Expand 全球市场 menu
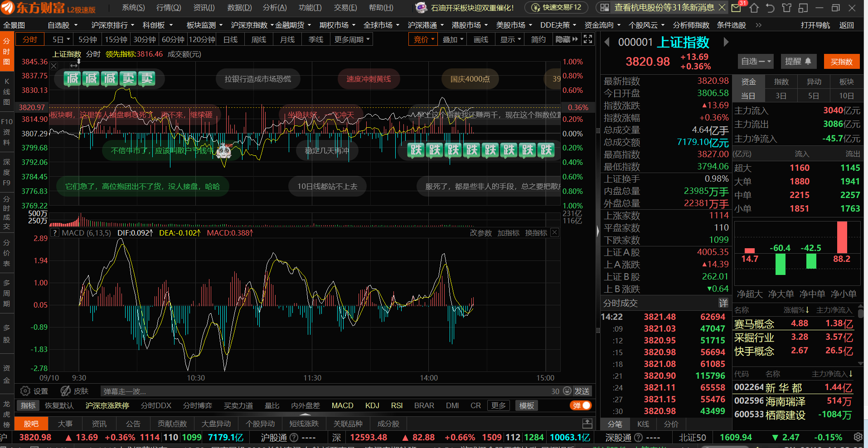 (381, 25)
